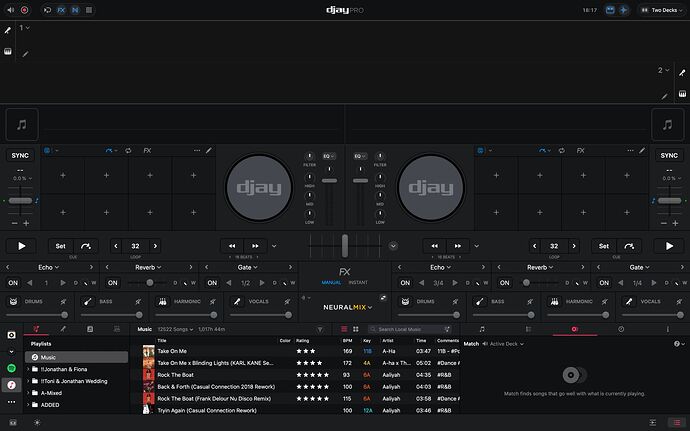Turn ON the left deck Echo effect

point(13,283)
